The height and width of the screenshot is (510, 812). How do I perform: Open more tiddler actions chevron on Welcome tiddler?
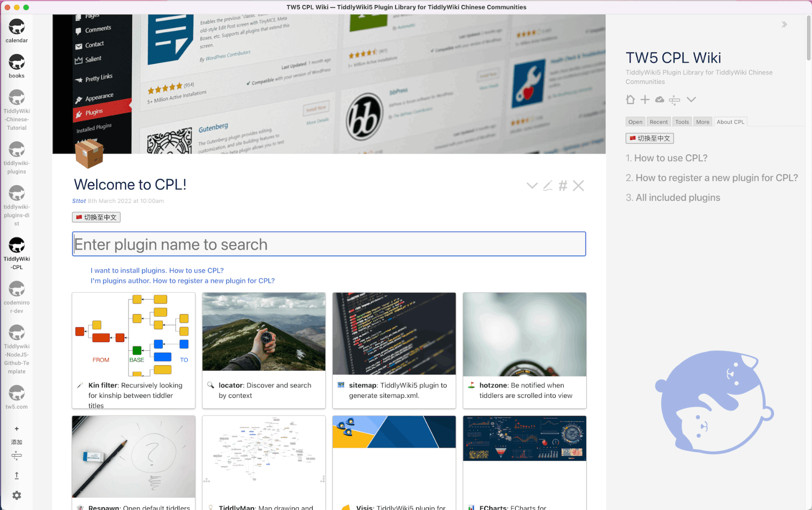tap(532, 186)
